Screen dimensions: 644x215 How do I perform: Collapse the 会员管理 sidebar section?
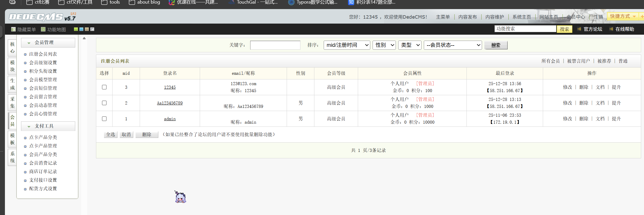point(48,43)
